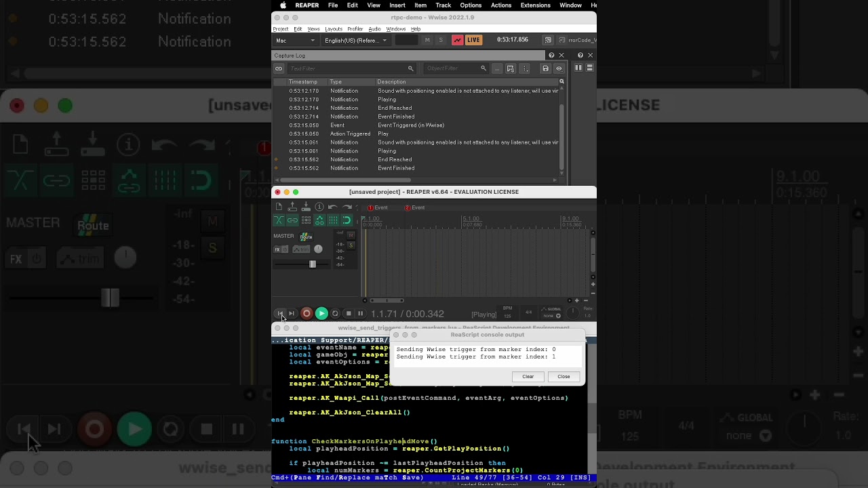Open Capture Log help question icon
The width and height of the screenshot is (868, 488).
point(551,56)
